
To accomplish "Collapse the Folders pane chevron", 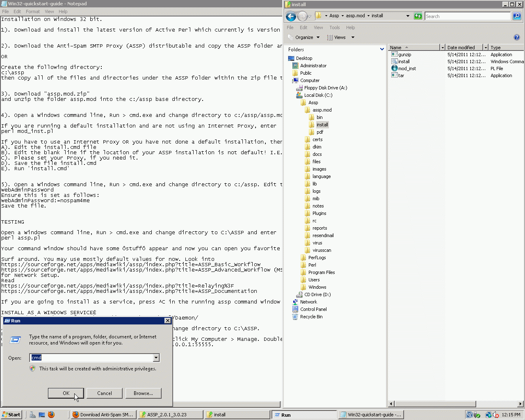I will pyautogui.click(x=382, y=49).
